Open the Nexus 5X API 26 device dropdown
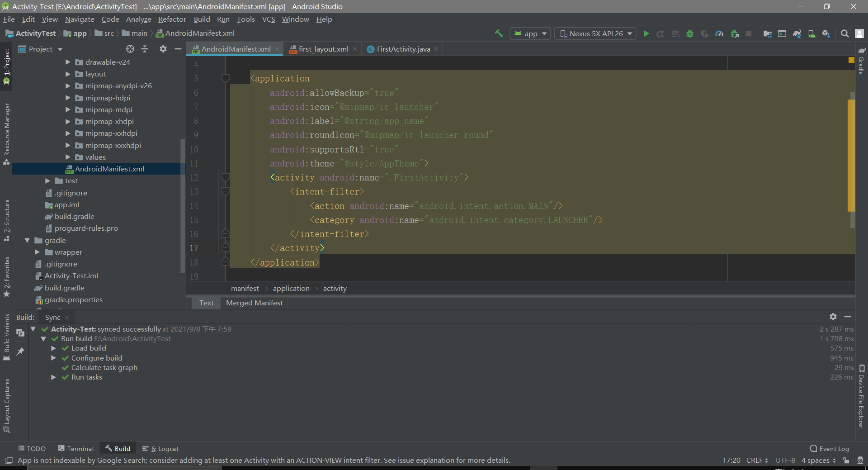This screenshot has width=868, height=470. pyautogui.click(x=595, y=33)
